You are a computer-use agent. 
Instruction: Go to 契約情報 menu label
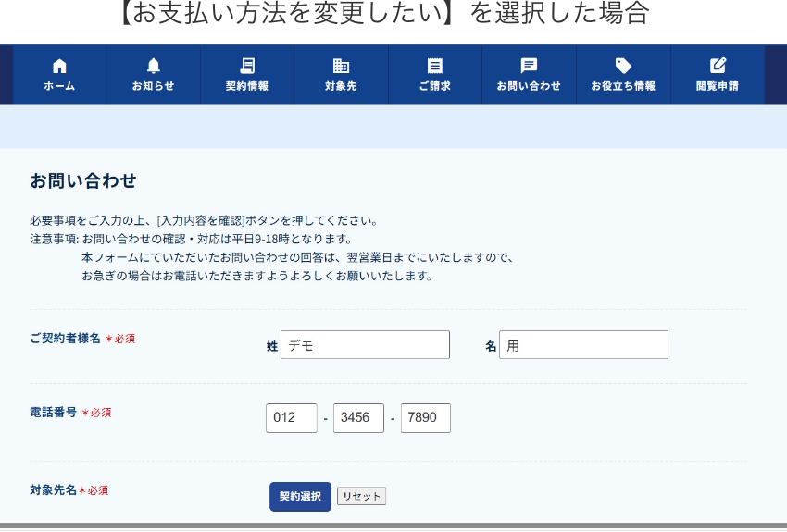(x=247, y=86)
